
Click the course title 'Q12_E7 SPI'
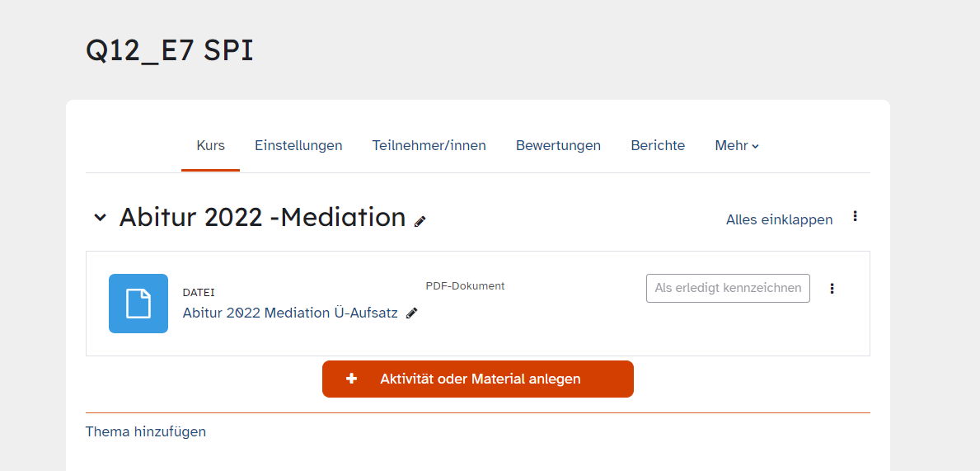170,50
